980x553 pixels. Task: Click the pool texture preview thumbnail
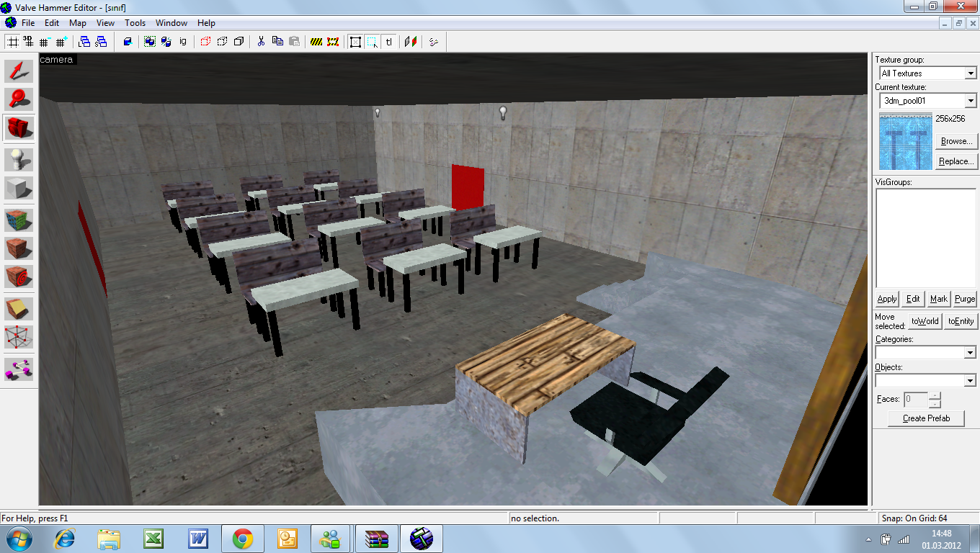point(905,141)
